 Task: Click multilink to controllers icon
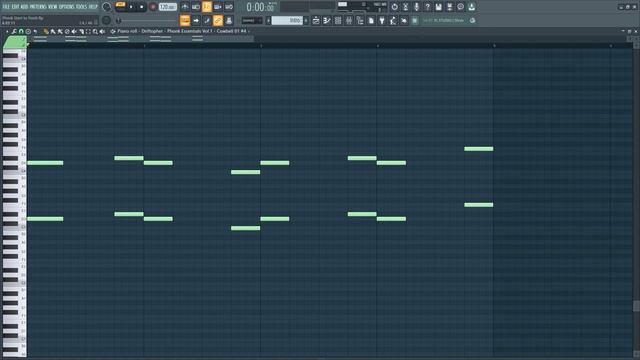pos(229,20)
